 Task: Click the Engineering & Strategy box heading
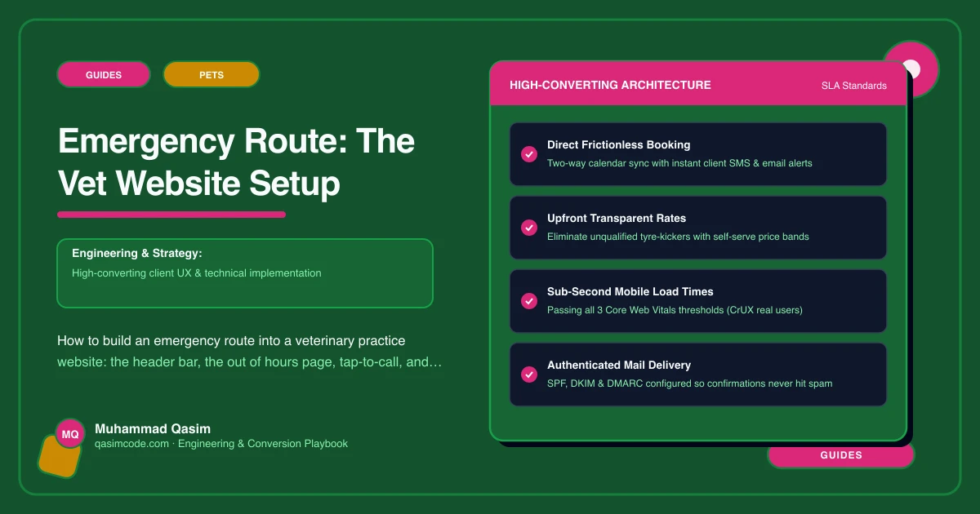coord(137,254)
